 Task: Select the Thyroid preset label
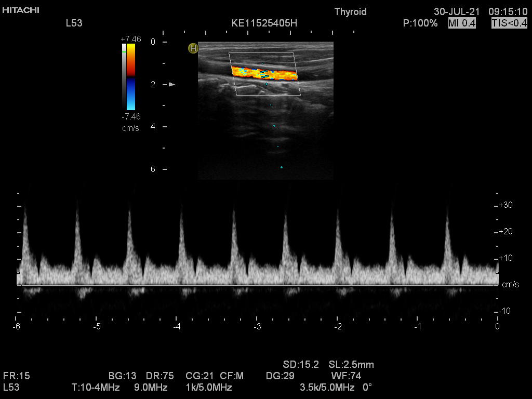[350, 11]
